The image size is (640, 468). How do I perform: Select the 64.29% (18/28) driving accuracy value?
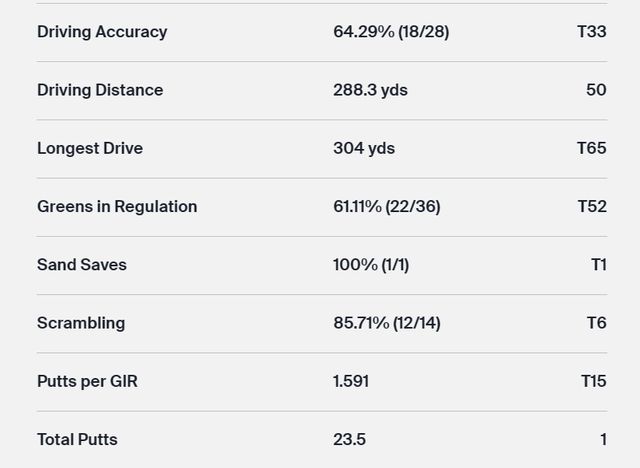(x=391, y=32)
